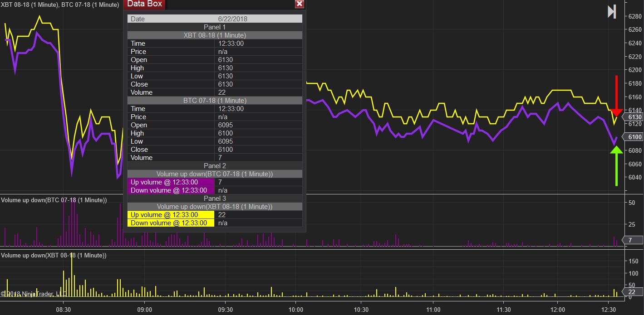Click the XBT Volume value 22
Image resolution: width=644 pixels, height=315 pixels.
pos(222,92)
